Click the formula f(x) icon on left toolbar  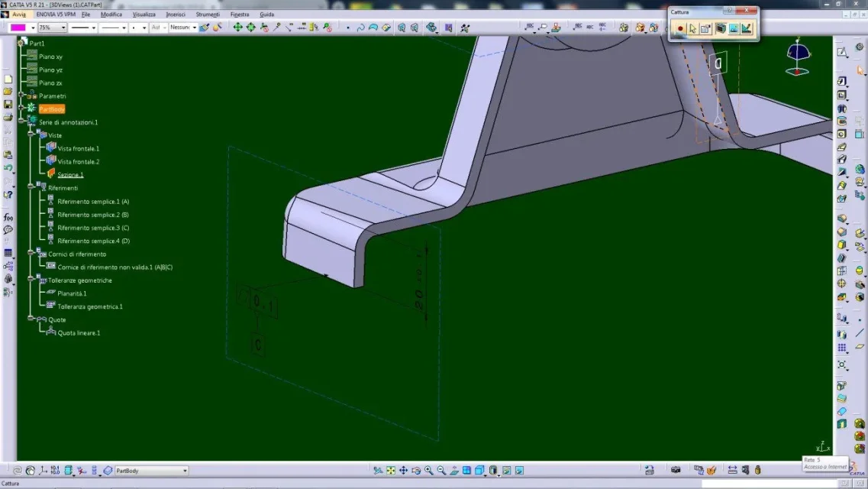click(x=8, y=217)
